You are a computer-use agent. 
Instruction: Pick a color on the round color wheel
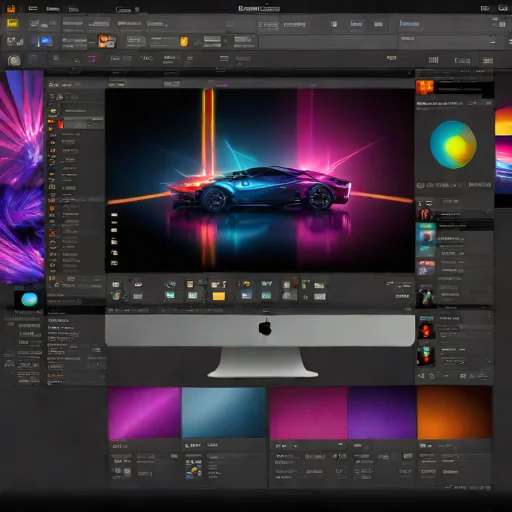click(x=453, y=145)
